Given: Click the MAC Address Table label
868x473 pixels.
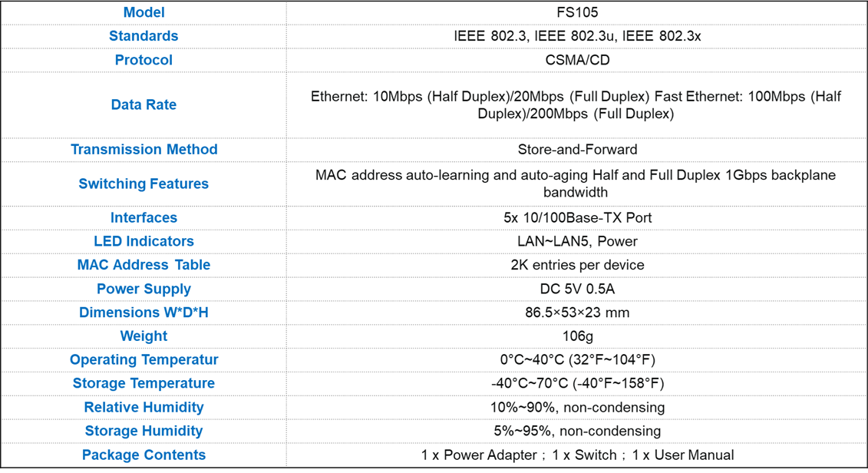Looking at the screenshot, I should click(x=144, y=265).
